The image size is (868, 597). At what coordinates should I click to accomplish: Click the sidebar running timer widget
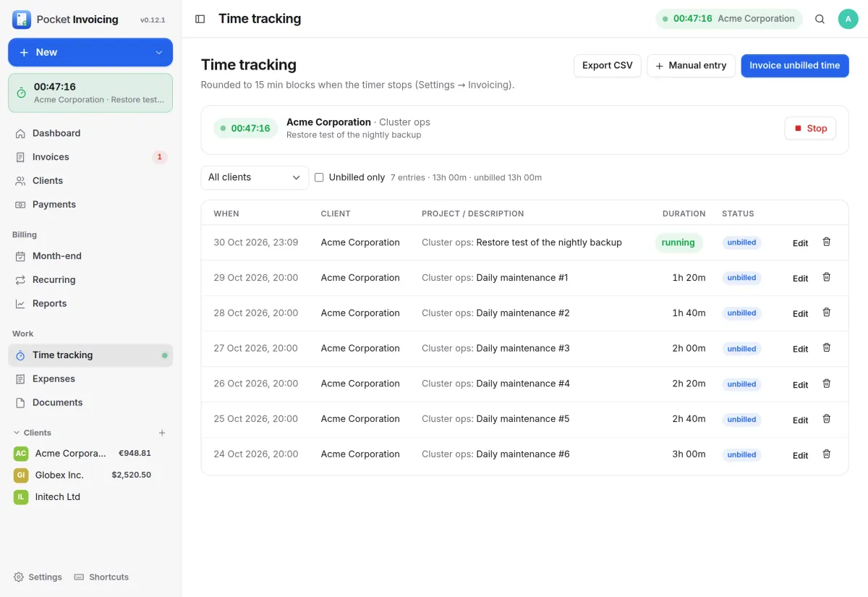click(90, 93)
